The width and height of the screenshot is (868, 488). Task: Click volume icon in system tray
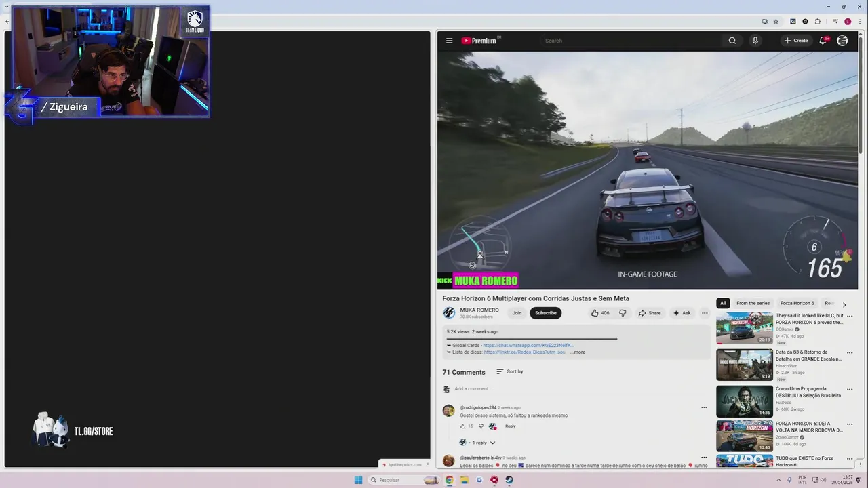click(x=823, y=480)
